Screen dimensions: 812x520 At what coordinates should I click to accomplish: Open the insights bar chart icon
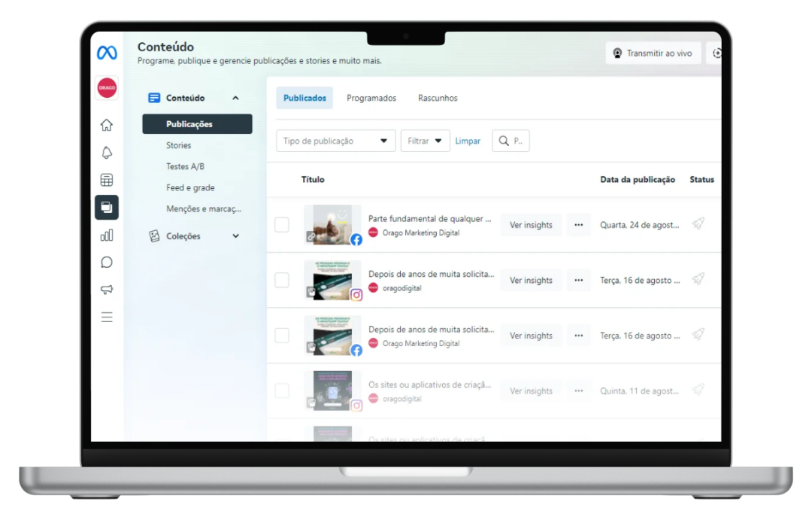pos(107,236)
